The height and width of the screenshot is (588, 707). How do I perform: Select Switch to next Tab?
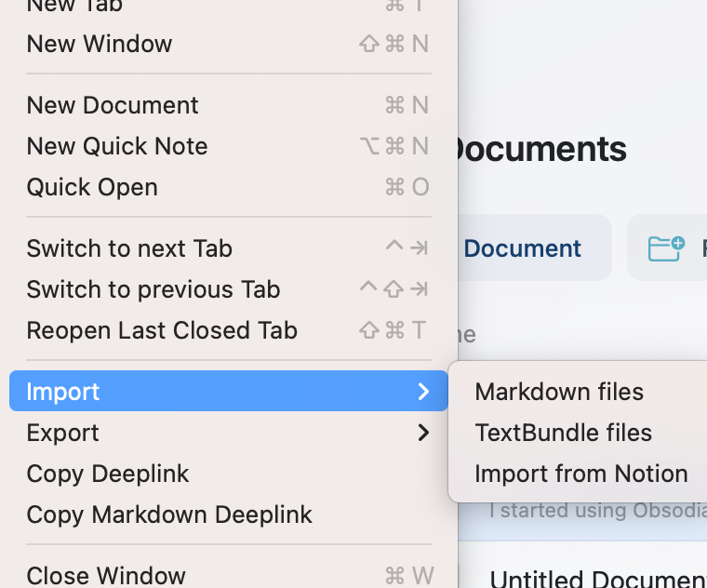point(129,248)
